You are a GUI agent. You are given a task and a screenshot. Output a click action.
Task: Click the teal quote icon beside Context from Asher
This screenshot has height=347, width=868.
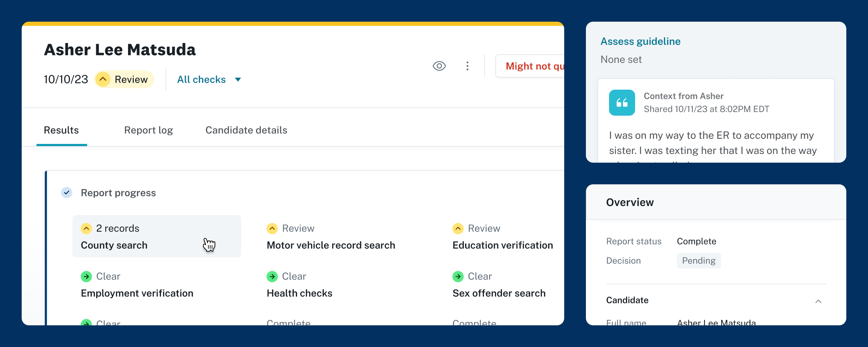coord(622,103)
